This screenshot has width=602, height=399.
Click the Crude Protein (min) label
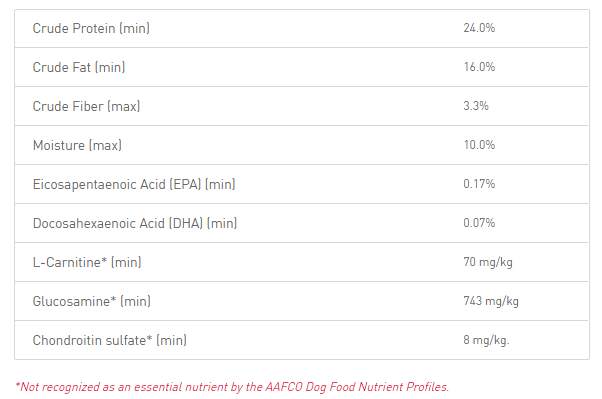91,28
